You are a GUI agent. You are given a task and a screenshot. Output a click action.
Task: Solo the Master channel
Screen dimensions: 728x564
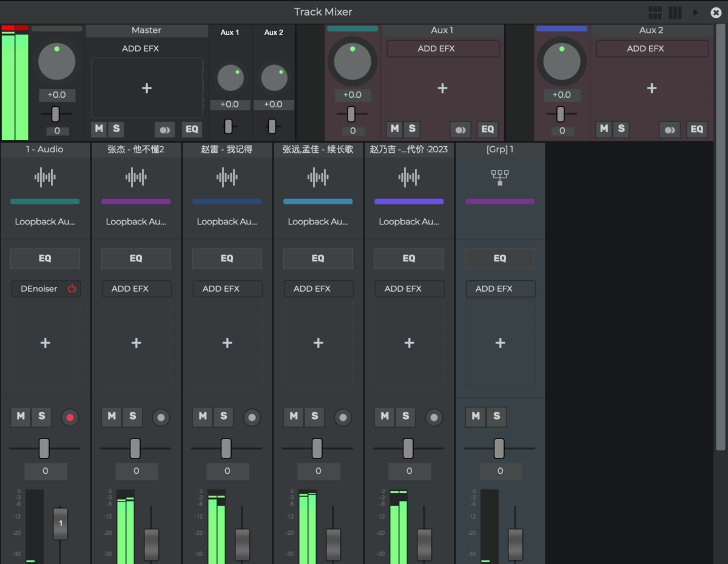[x=116, y=129]
